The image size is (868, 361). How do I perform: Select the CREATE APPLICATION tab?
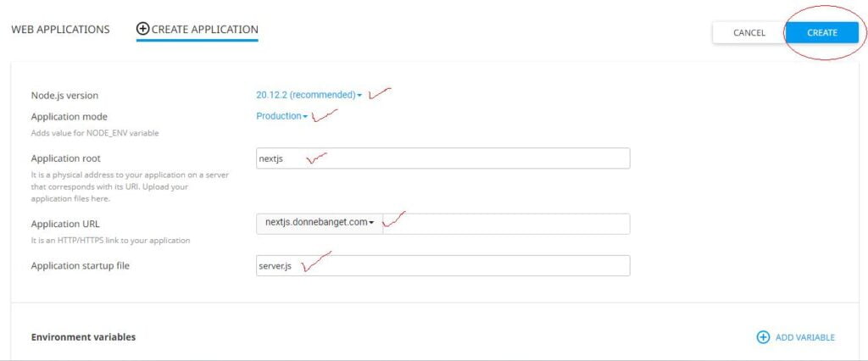pyautogui.click(x=197, y=30)
